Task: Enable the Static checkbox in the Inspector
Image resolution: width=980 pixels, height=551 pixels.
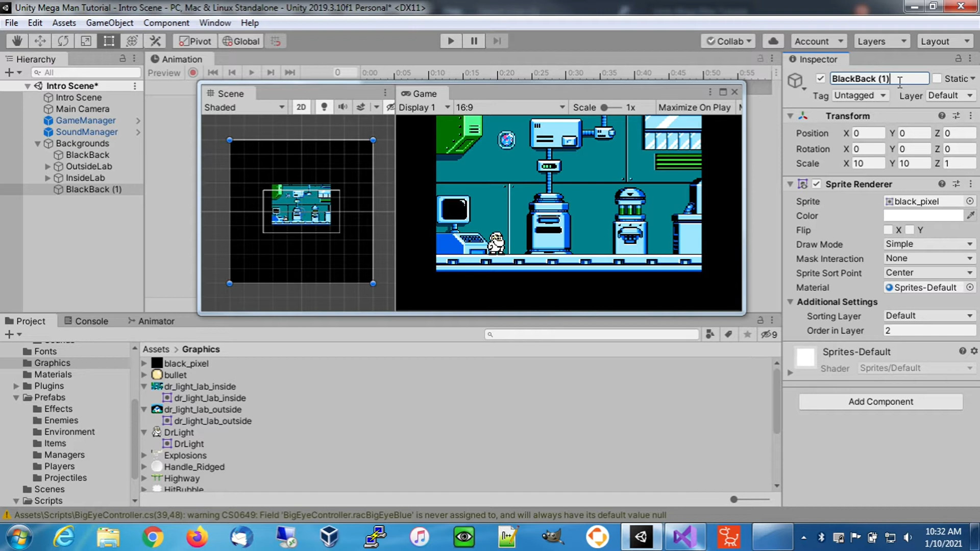Action: (938, 78)
